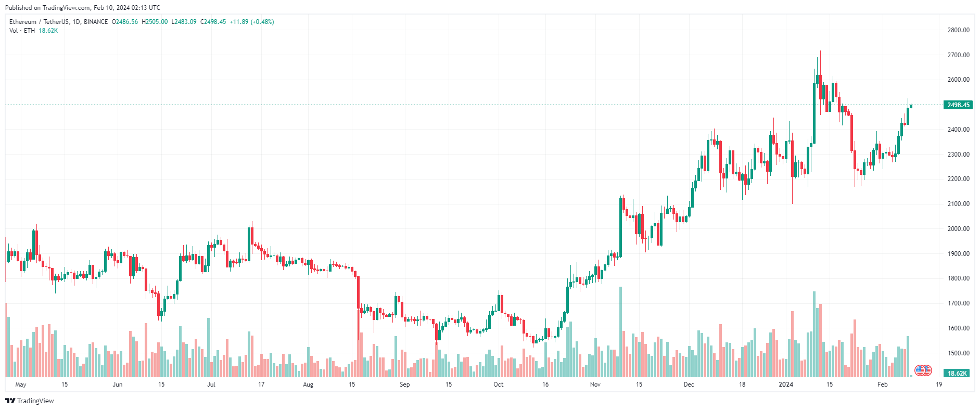Click the Feb label on the time axis
This screenshot has width=980, height=410.
coord(883,385)
